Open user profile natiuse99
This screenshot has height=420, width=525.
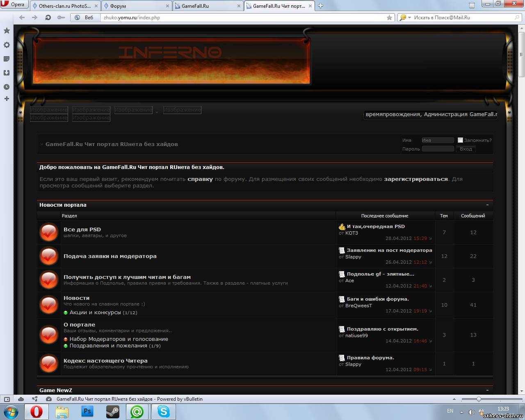click(x=356, y=336)
